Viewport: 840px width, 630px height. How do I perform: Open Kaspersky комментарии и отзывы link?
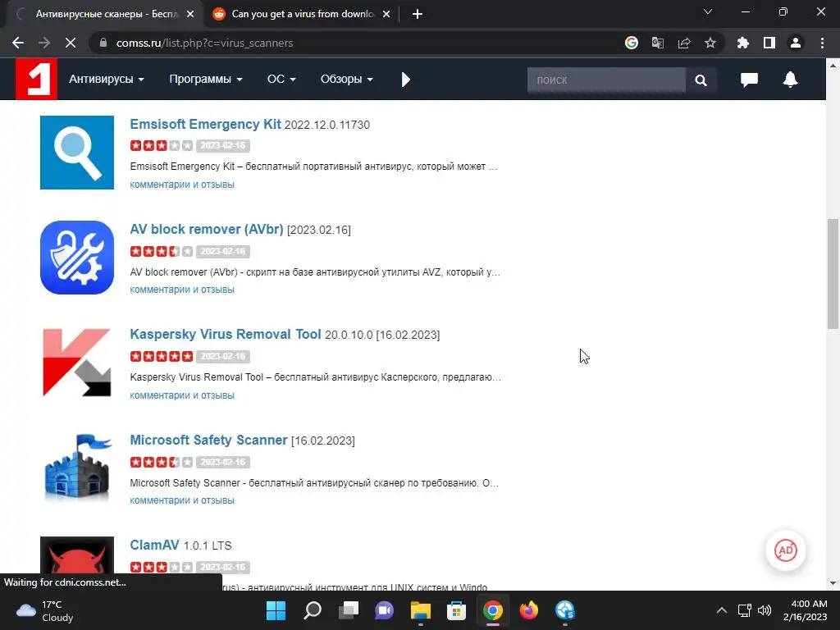pos(182,395)
